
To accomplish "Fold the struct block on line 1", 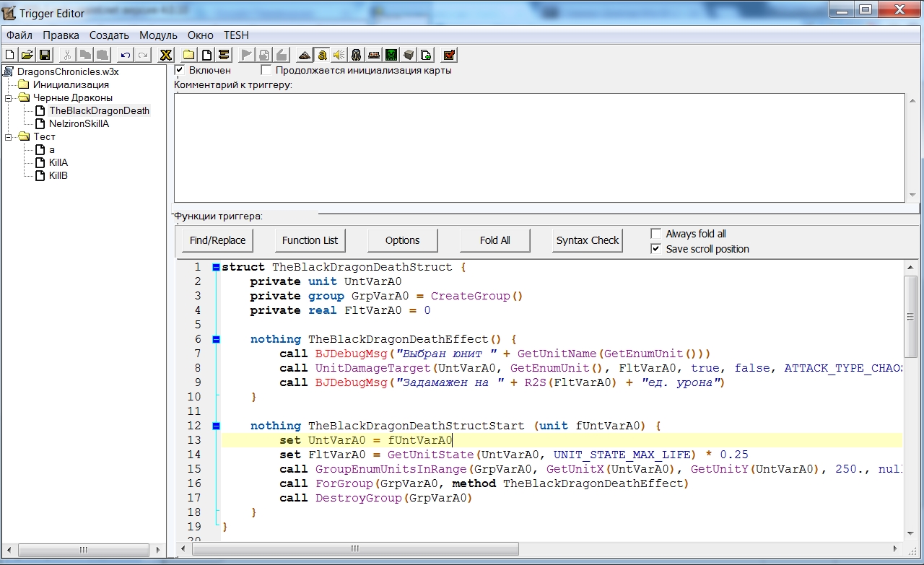I will 216,267.
